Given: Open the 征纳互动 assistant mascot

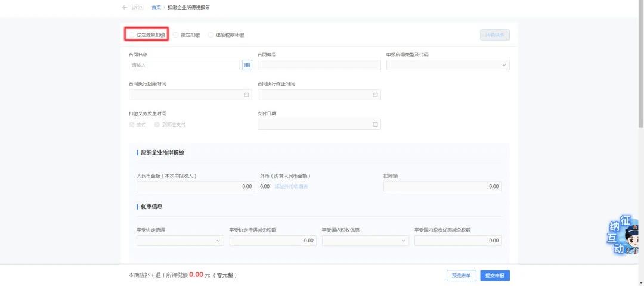Looking at the screenshot, I should click(x=624, y=235).
